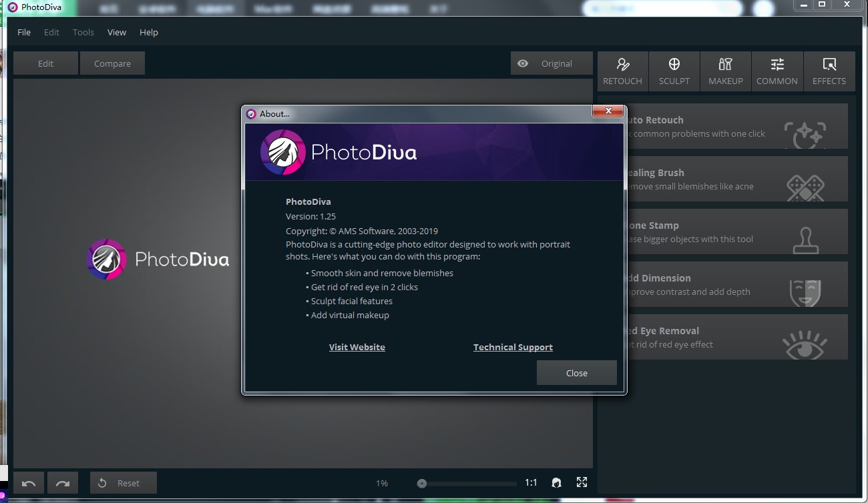The height and width of the screenshot is (503, 868).
Task: Click the Common tab sliders icon
Action: pyautogui.click(x=777, y=64)
